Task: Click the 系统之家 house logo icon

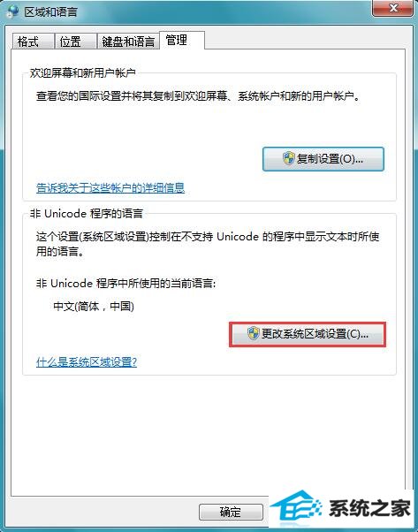Action: [x=296, y=508]
